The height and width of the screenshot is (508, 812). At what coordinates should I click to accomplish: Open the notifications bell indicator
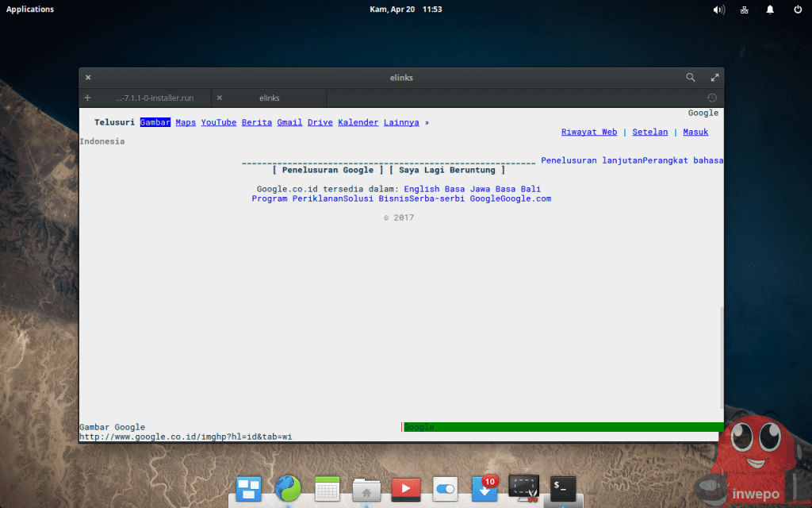(770, 10)
